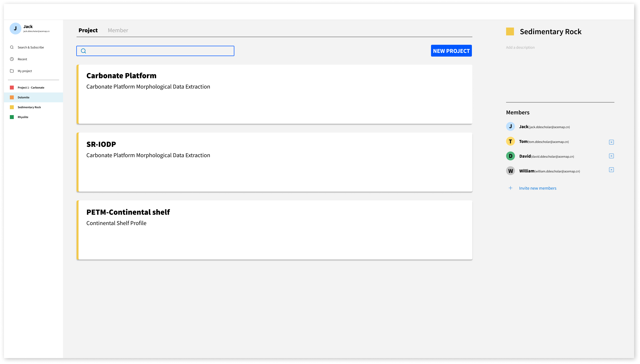Image resolution: width=640 pixels, height=364 pixels.
Task: Click the Recent clock icon
Action: [x=12, y=59]
